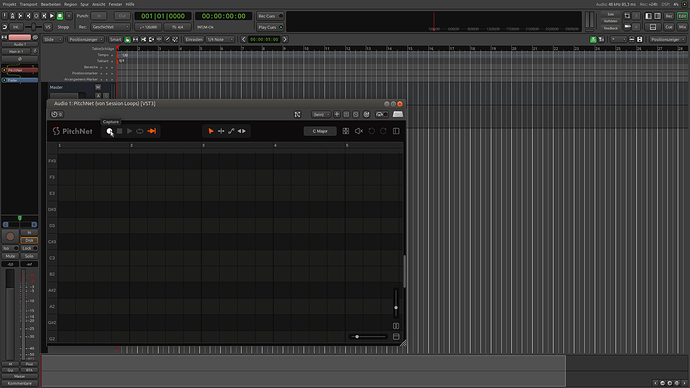Image resolution: width=690 pixels, height=388 pixels.
Task: Click the green transport stop button
Action: point(60,16)
